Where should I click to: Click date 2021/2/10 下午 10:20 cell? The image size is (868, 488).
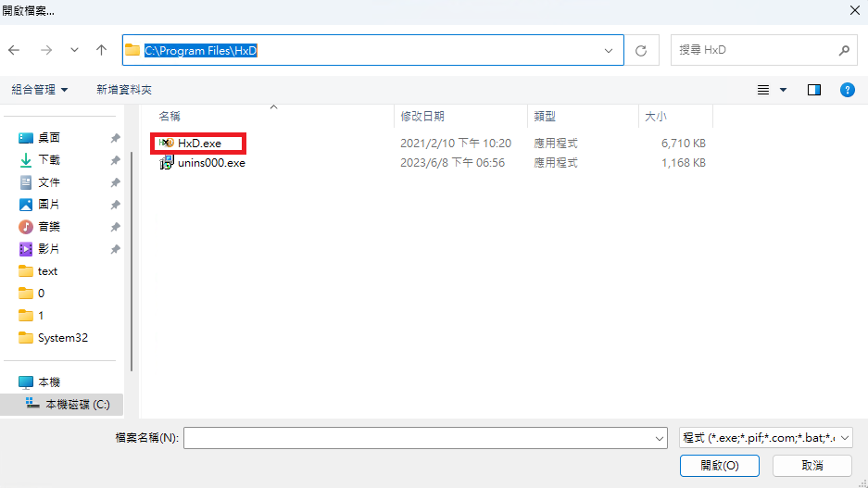point(456,144)
